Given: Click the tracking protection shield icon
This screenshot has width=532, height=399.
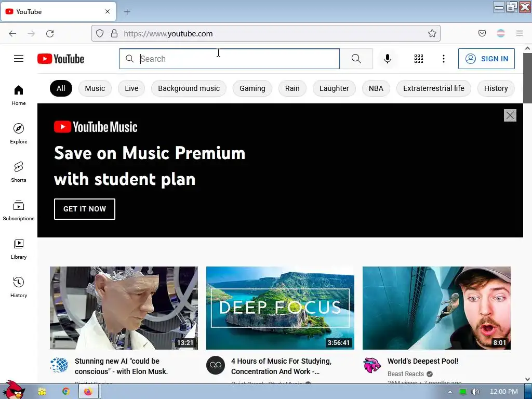Looking at the screenshot, I should 99,33.
